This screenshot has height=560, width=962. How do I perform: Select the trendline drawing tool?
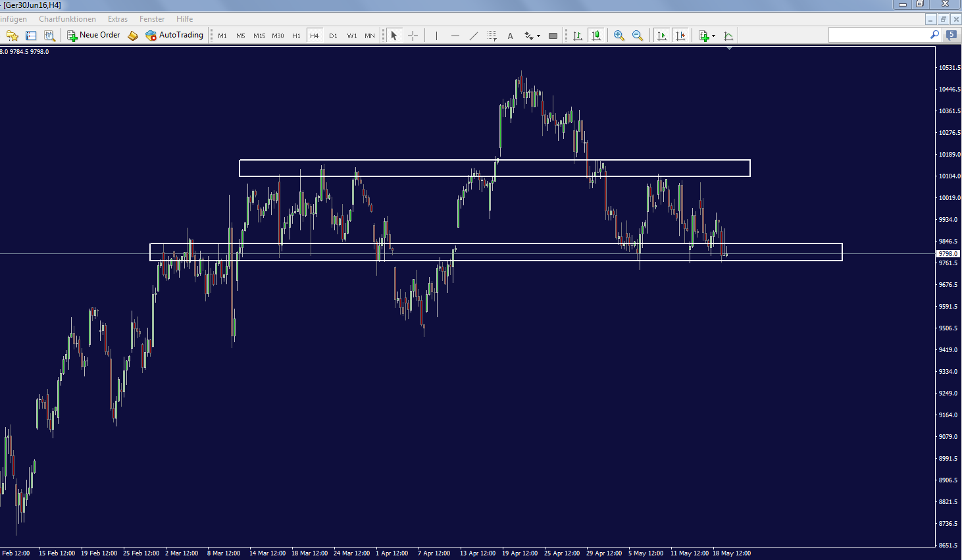[x=473, y=36]
